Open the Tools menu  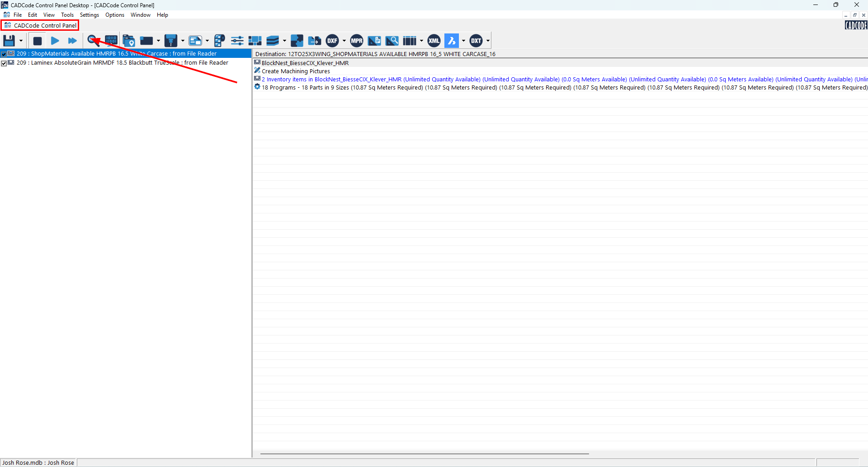[x=67, y=15]
